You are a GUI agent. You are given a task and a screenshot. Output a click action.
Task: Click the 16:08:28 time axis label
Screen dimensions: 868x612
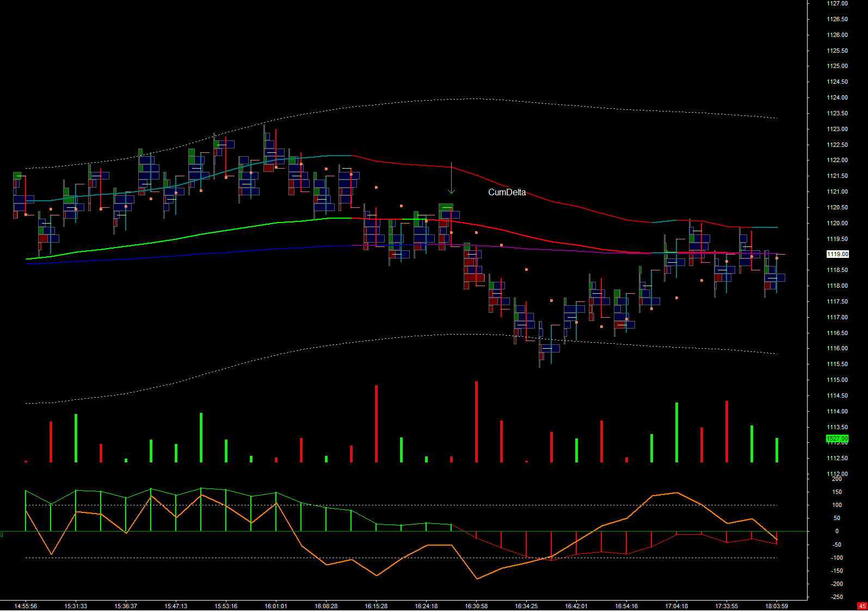click(326, 606)
